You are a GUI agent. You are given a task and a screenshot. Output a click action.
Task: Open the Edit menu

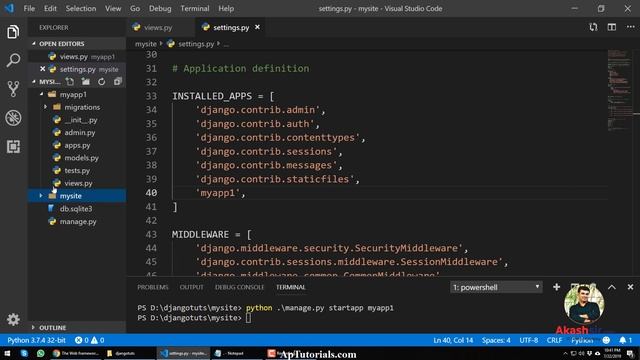coord(50,8)
